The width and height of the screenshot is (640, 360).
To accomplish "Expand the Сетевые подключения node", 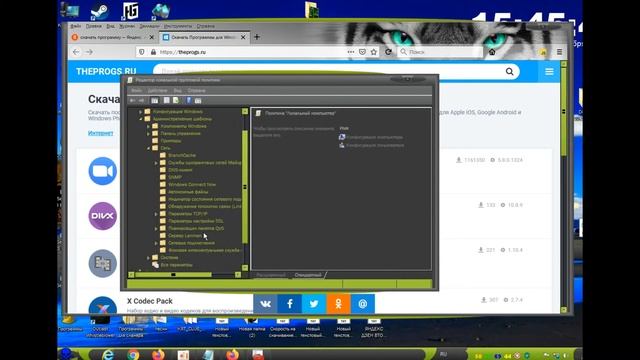I will [x=156, y=243].
